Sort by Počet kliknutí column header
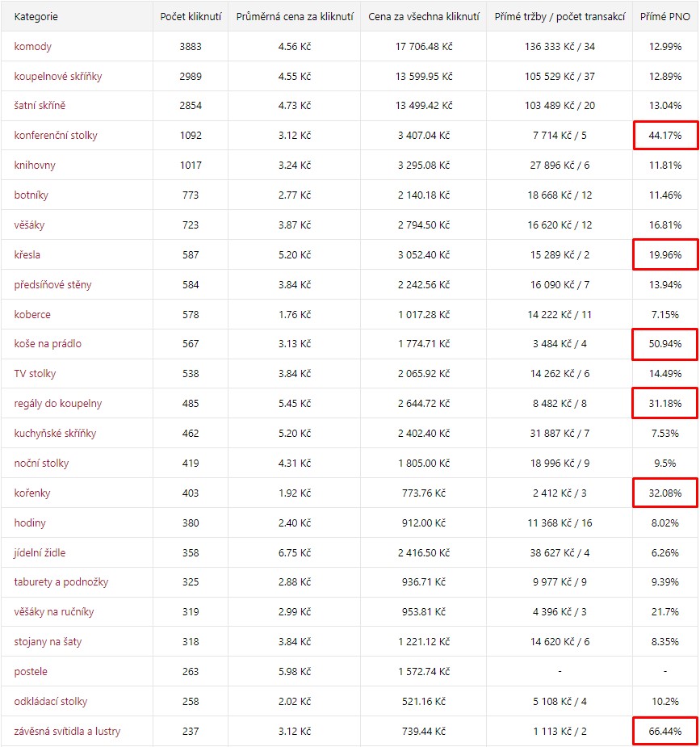Viewport: 700px width, 747px height. tap(191, 17)
